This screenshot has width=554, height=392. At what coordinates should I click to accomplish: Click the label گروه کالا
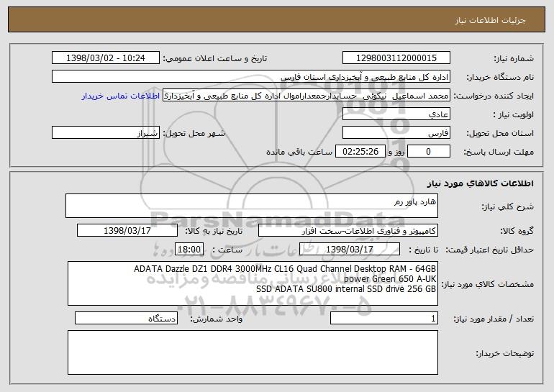point(517,232)
